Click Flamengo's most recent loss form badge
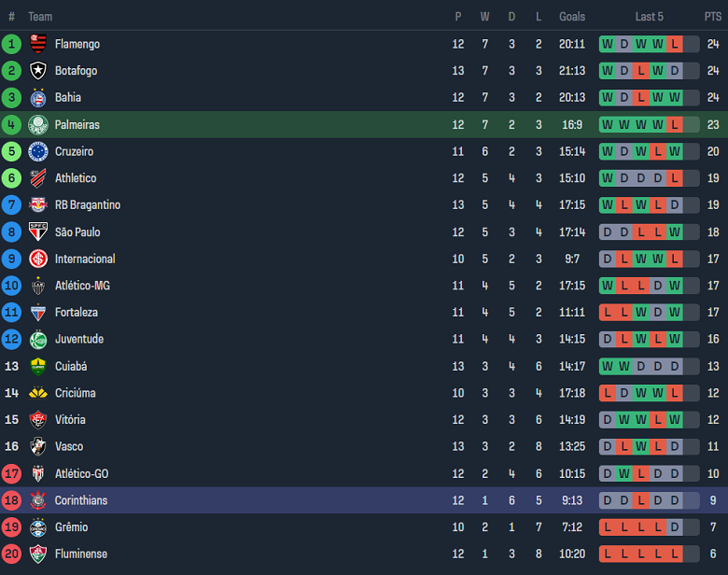 674,44
